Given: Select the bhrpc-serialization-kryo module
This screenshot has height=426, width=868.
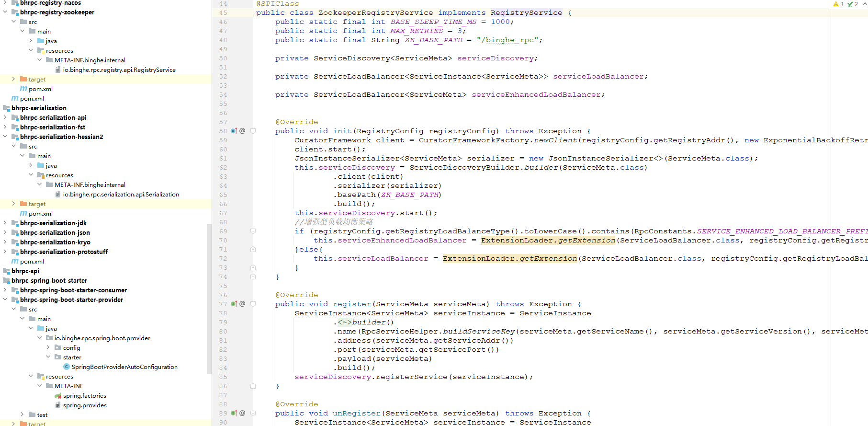Looking at the screenshot, I should point(55,242).
